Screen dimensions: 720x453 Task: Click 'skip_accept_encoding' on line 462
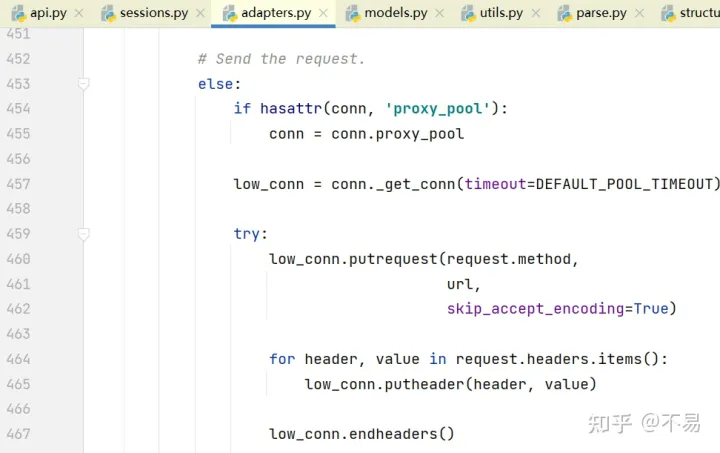[x=536, y=309]
